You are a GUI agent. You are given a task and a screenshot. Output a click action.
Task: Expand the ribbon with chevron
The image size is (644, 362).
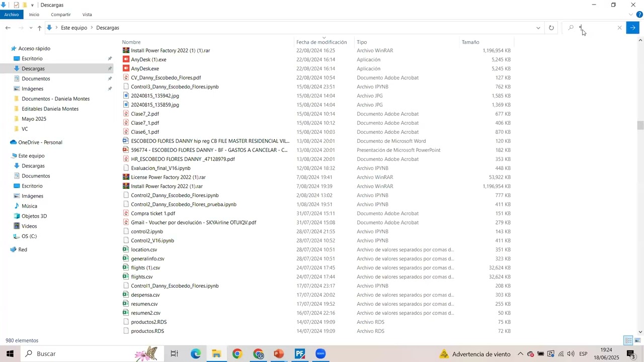pyautogui.click(x=631, y=15)
